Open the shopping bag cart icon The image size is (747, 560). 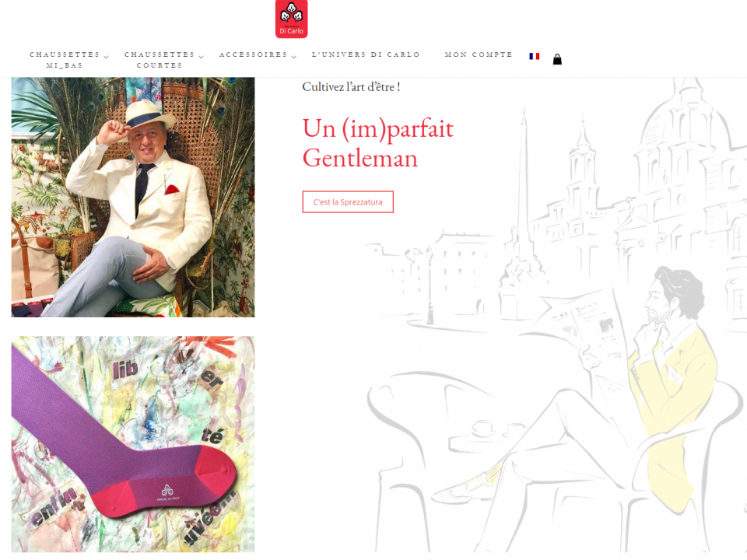point(557,59)
